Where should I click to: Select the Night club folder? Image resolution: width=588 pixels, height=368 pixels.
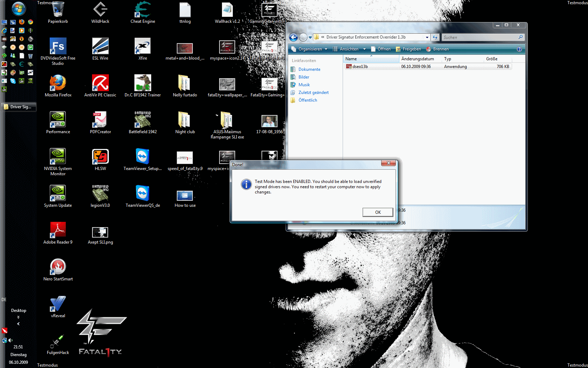coord(185,123)
